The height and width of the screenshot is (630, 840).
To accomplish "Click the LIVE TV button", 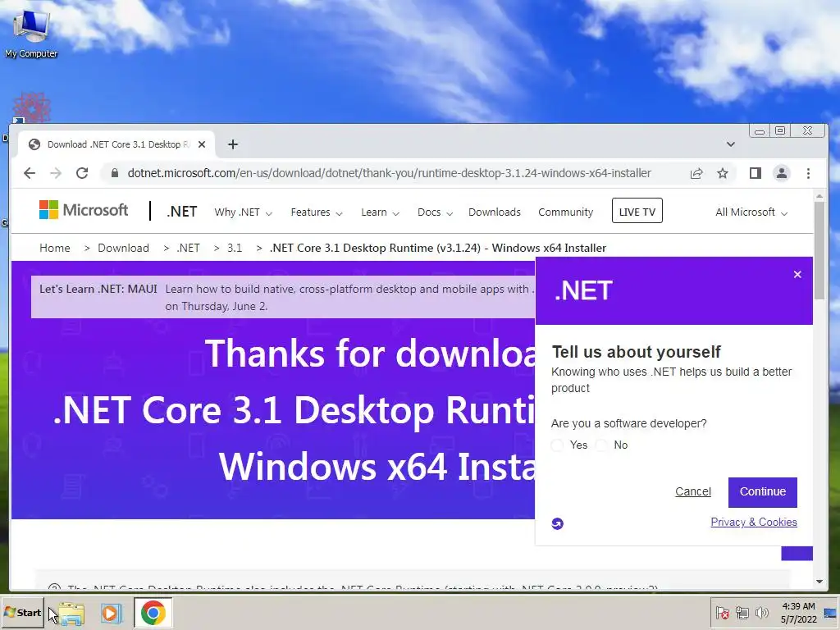I will (x=637, y=211).
